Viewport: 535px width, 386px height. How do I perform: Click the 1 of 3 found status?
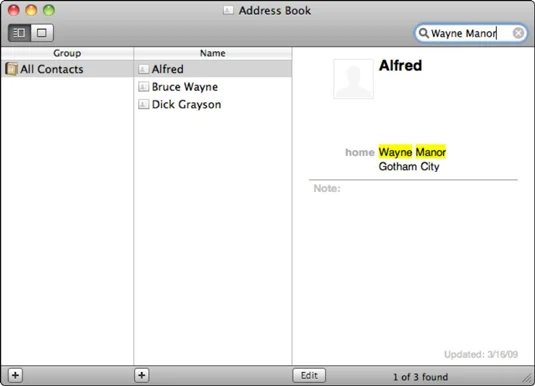pyautogui.click(x=420, y=377)
